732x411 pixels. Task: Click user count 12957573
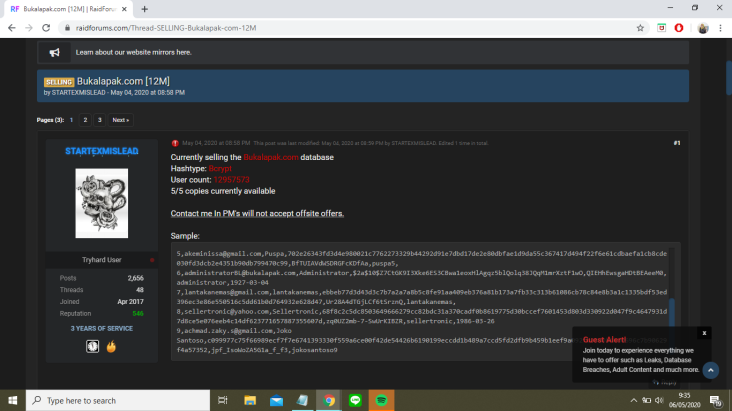pos(232,180)
